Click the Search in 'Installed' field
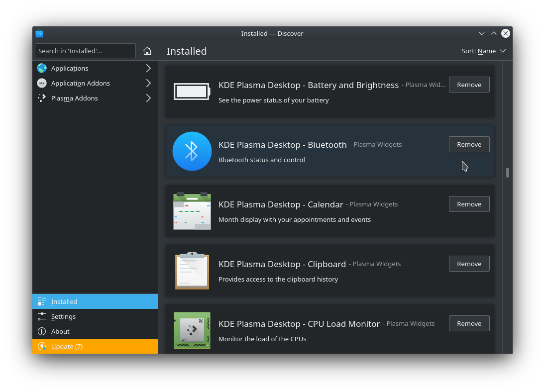 pos(85,51)
